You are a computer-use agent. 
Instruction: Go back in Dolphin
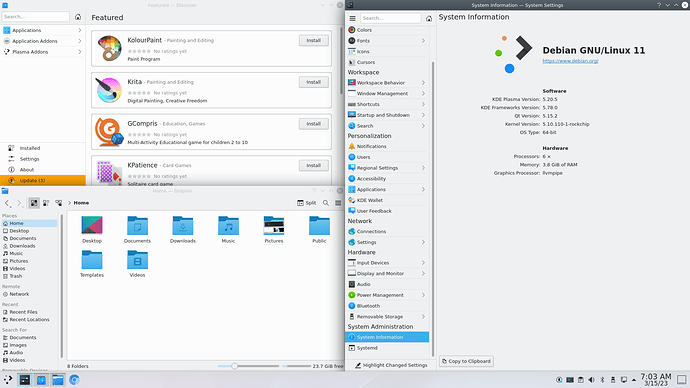click(7, 203)
